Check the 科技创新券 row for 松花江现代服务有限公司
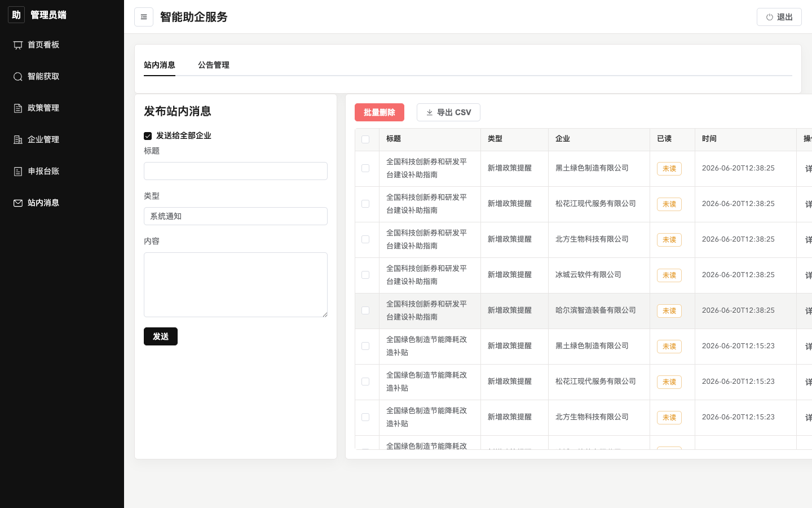This screenshot has width=812, height=508. point(365,204)
